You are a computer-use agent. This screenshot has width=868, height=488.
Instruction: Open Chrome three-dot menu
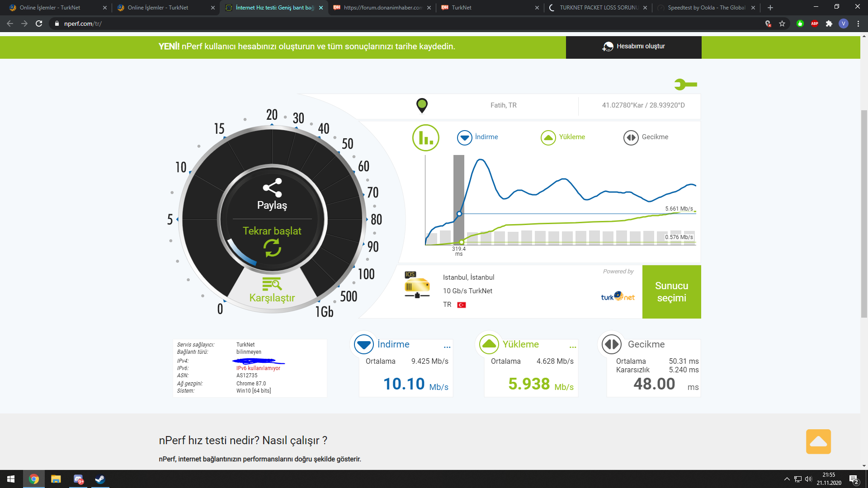click(858, 23)
